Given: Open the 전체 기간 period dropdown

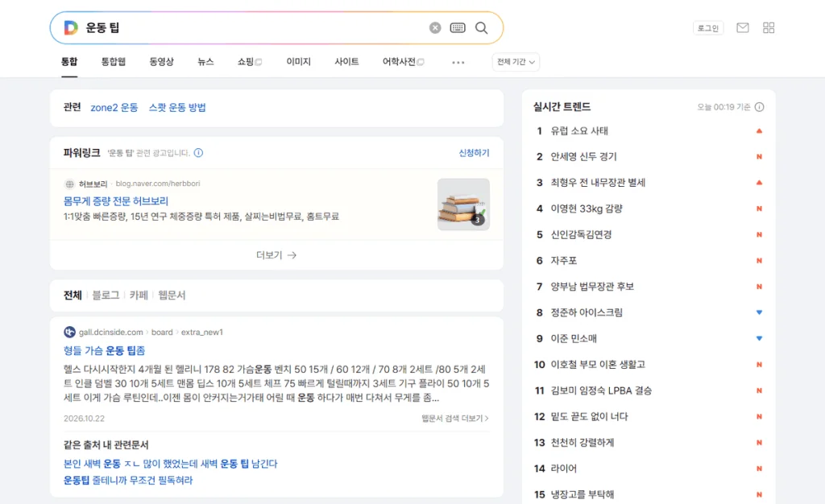Looking at the screenshot, I should (x=516, y=62).
